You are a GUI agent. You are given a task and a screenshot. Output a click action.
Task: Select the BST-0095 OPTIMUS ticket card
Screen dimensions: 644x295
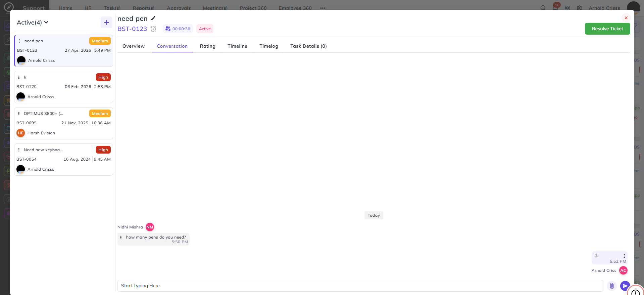(63, 123)
